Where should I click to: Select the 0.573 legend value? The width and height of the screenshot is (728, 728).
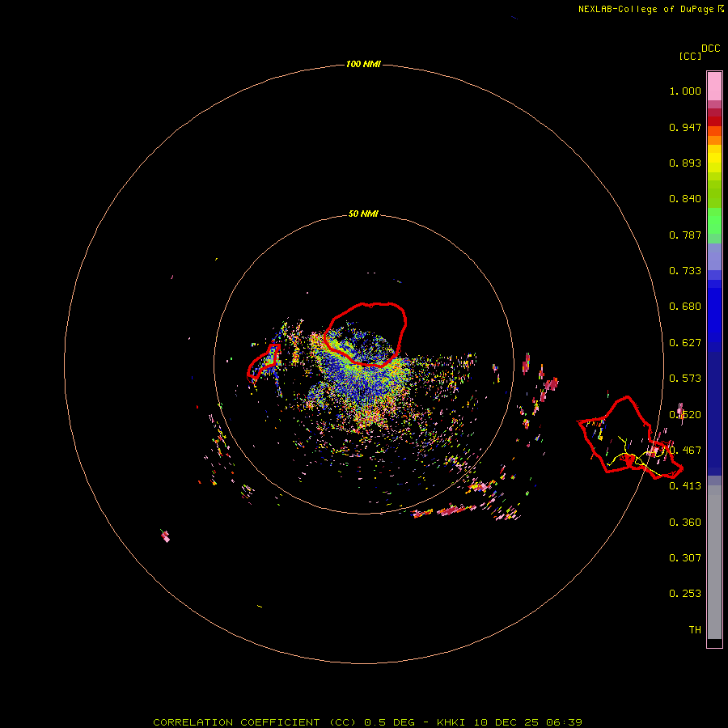pos(685,379)
